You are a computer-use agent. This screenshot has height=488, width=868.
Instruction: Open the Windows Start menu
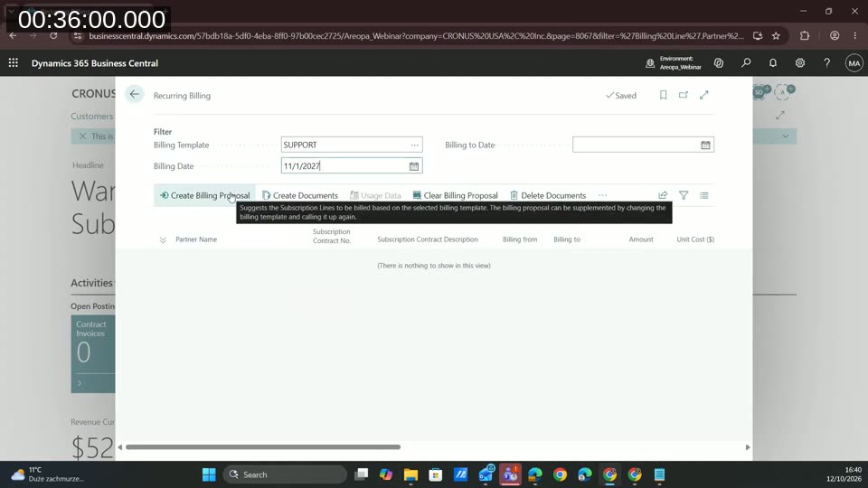(x=209, y=474)
